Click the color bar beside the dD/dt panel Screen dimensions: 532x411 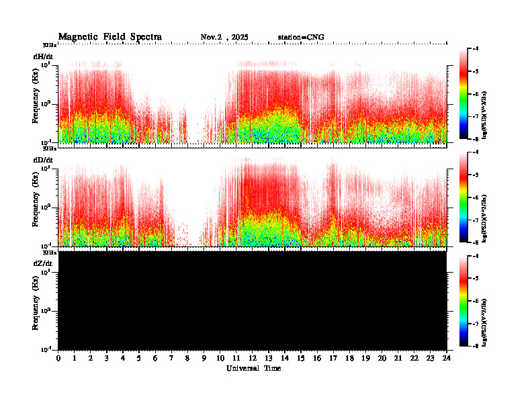click(x=463, y=197)
